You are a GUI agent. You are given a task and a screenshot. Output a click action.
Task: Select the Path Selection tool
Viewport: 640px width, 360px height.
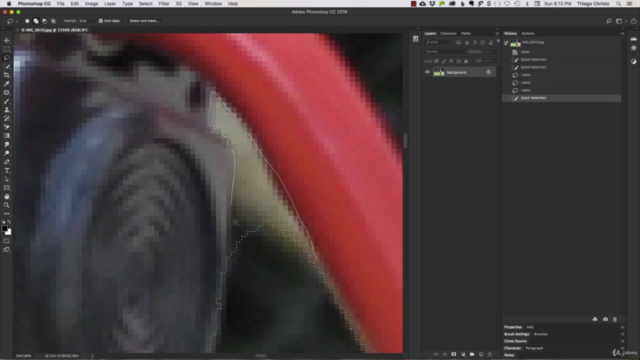(x=7, y=179)
